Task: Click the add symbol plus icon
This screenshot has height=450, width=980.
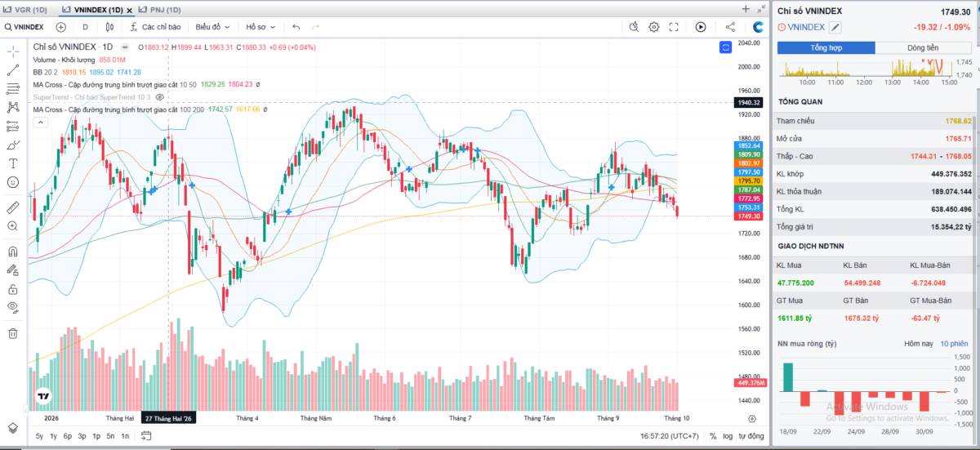Action: pos(60,27)
